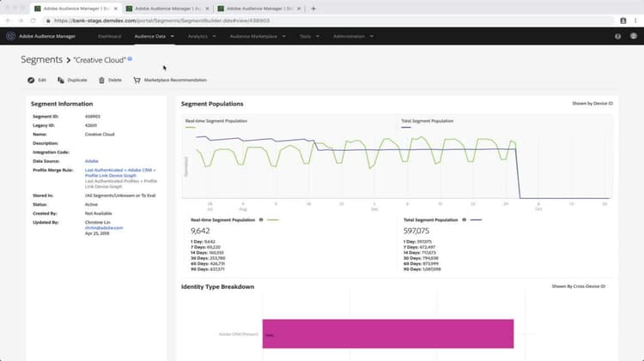Click the lock icon in the address bar
The height and width of the screenshot is (361, 644).
point(48,21)
